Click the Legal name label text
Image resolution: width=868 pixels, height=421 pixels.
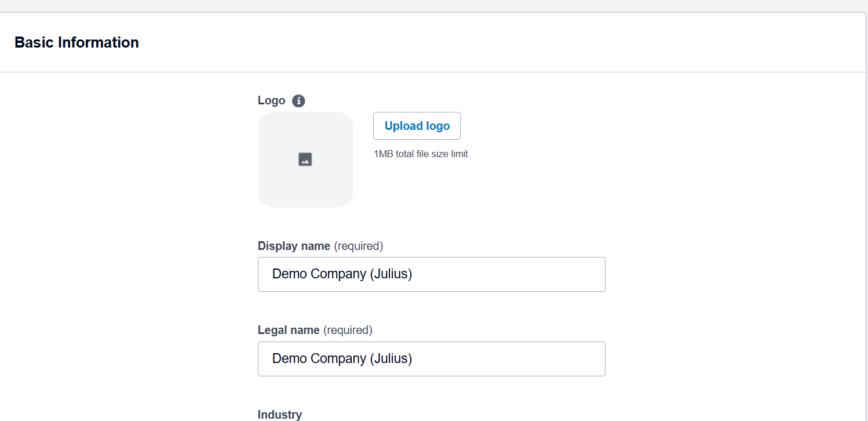coord(289,330)
